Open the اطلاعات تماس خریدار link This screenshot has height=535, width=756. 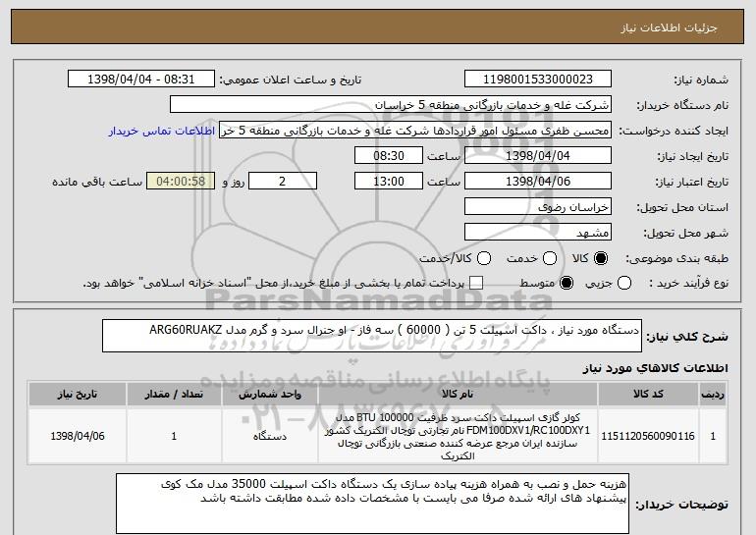pyautogui.click(x=162, y=132)
